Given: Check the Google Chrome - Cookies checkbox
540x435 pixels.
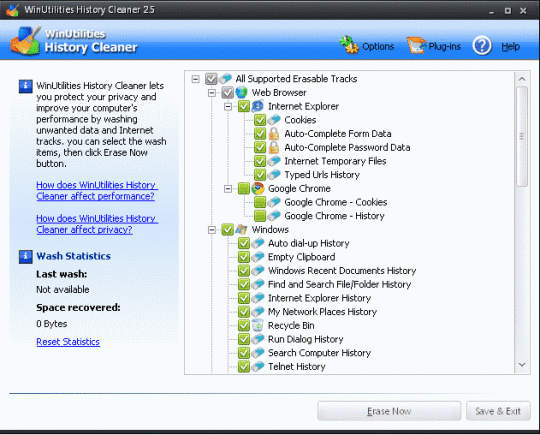Looking at the screenshot, I should tap(260, 202).
